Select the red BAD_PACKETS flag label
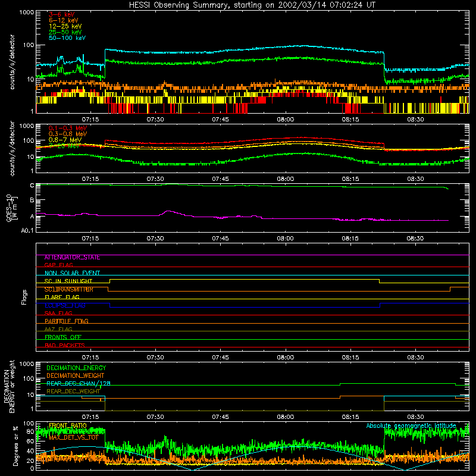Viewport: 476px width, 476px height. [65, 345]
